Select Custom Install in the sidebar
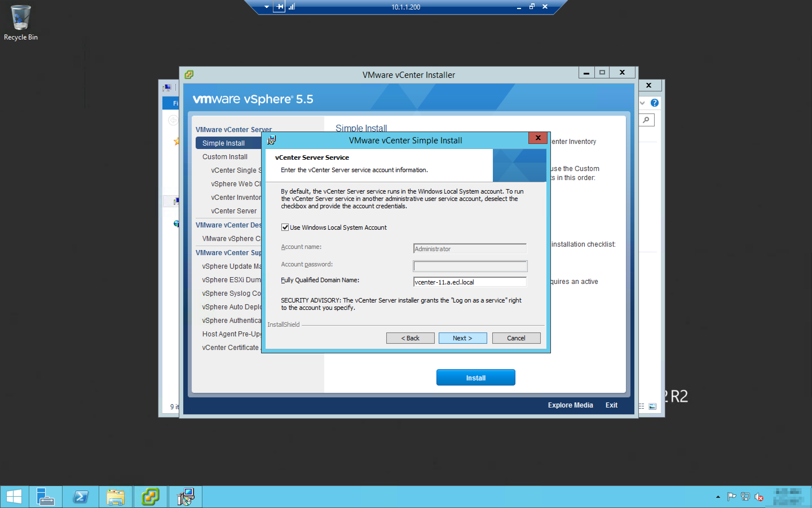This screenshot has height=508, width=812. point(225,157)
